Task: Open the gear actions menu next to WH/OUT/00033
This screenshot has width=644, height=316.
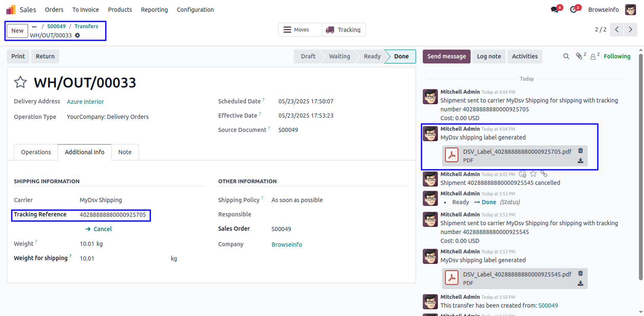Action: [x=77, y=35]
